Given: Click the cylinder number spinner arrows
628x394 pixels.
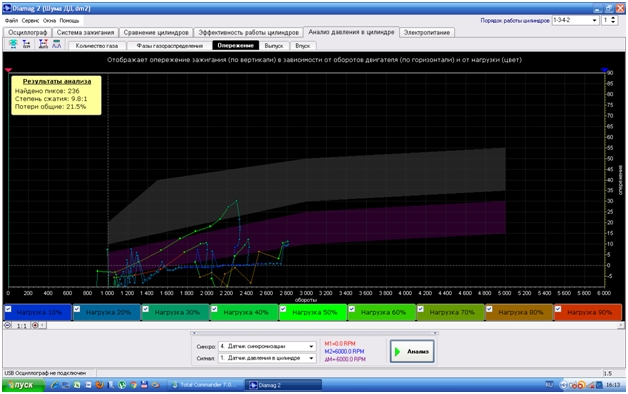Looking at the screenshot, I should [x=613, y=20].
